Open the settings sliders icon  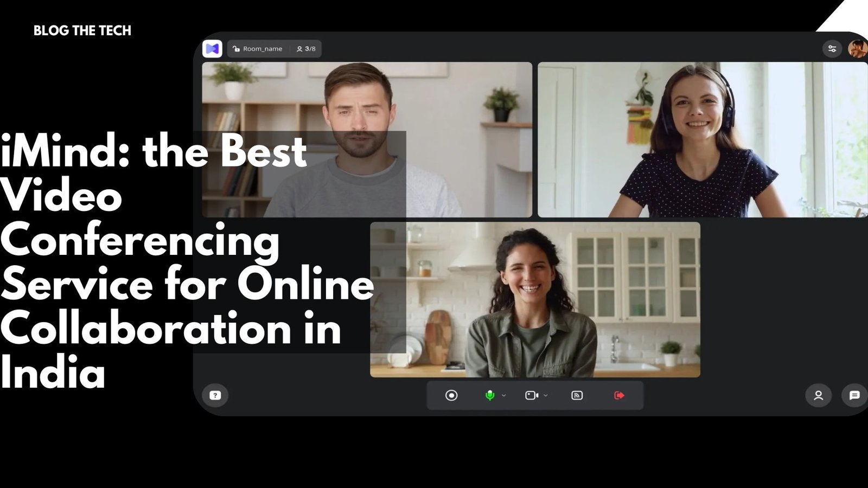[832, 49]
